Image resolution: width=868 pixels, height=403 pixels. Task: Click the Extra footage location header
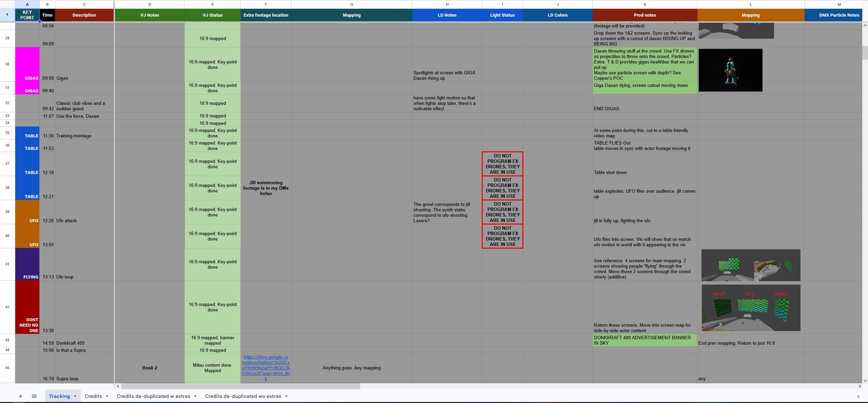coord(266,15)
